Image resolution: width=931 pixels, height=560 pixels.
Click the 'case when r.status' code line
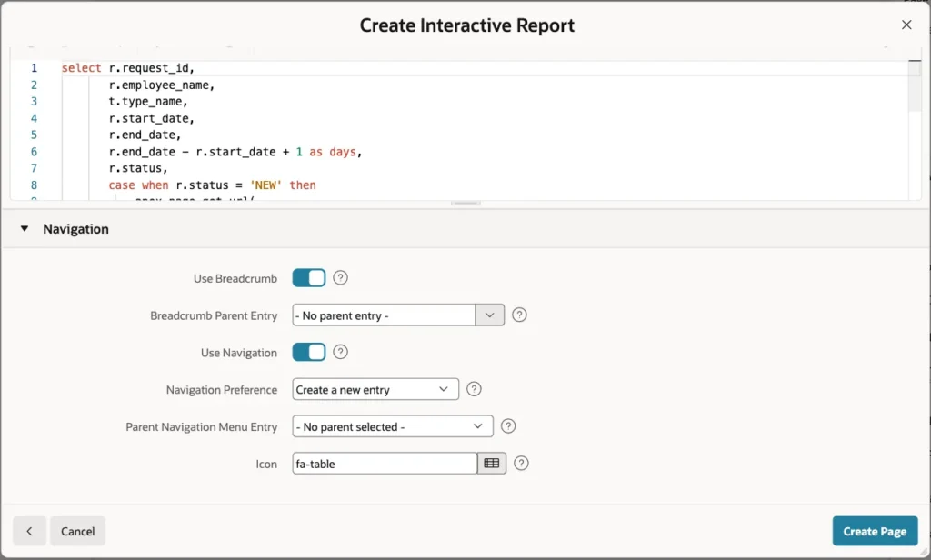[x=212, y=185]
